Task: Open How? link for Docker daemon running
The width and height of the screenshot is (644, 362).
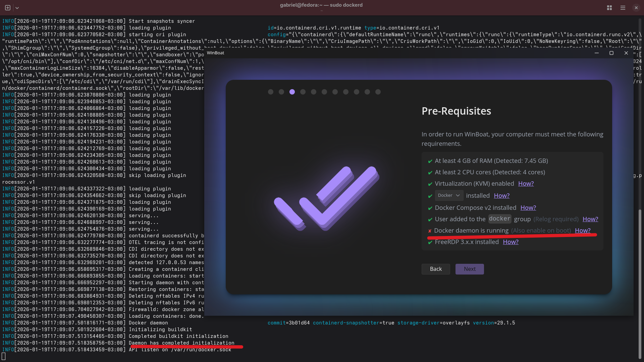Action: coord(583,231)
